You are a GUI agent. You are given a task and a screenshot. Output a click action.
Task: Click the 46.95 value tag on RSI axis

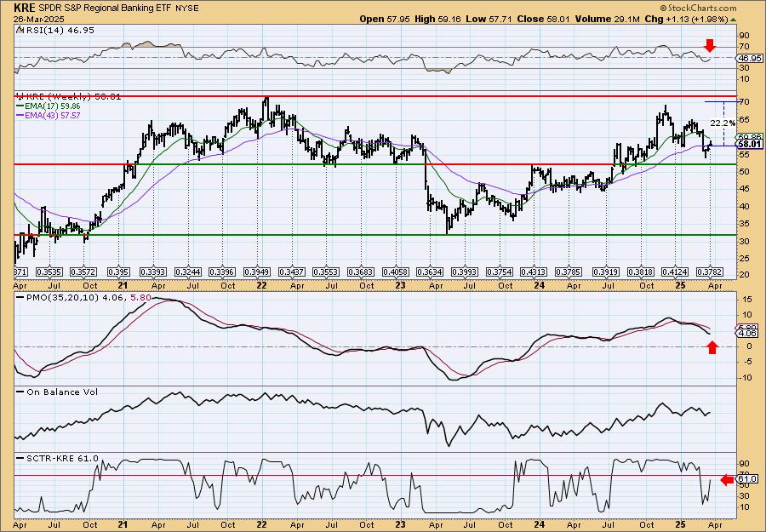click(751, 58)
